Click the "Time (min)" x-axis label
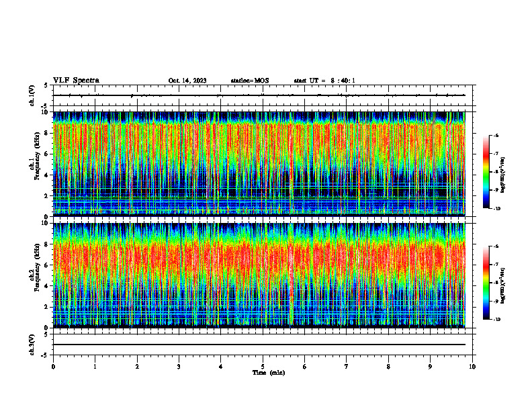This screenshot has width=532, height=411. tap(269, 373)
